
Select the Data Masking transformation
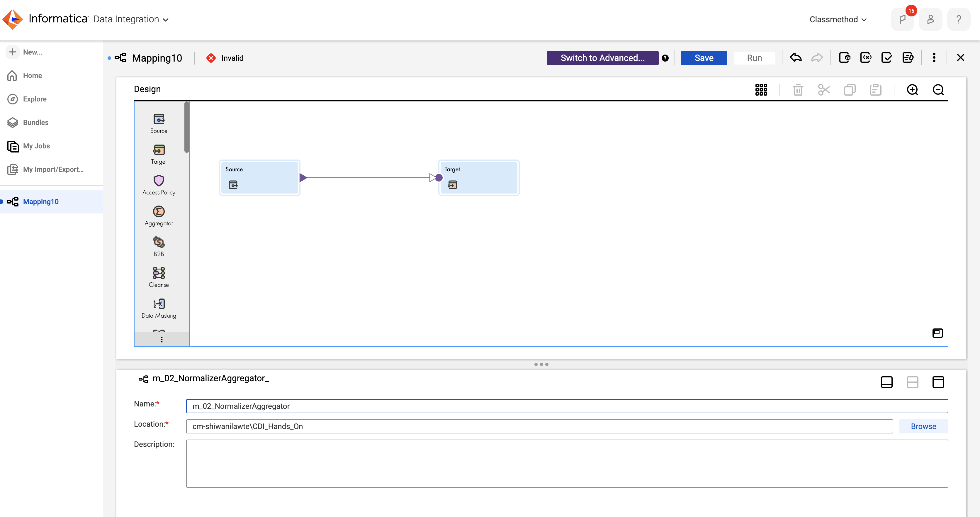[159, 308]
